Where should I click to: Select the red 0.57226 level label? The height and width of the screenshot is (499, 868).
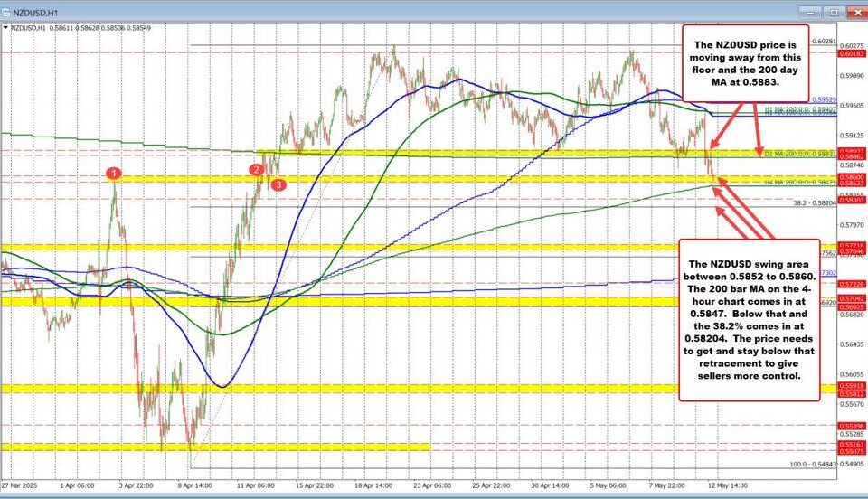(x=852, y=284)
